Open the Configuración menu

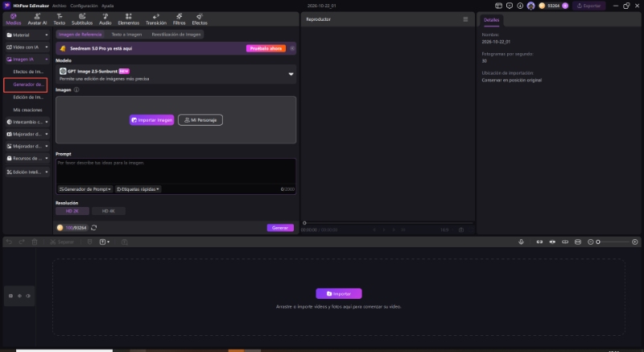click(84, 6)
